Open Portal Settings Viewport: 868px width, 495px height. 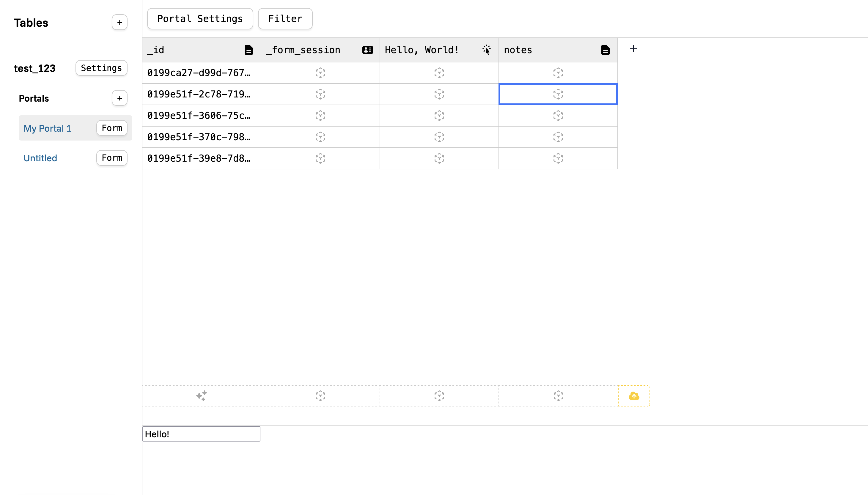(200, 18)
